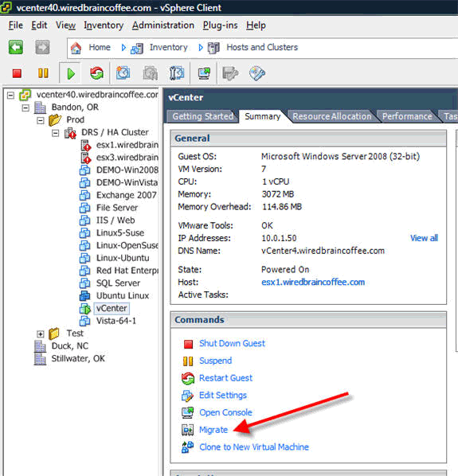
Task: Select the File Server virtual machine
Action: (x=117, y=208)
